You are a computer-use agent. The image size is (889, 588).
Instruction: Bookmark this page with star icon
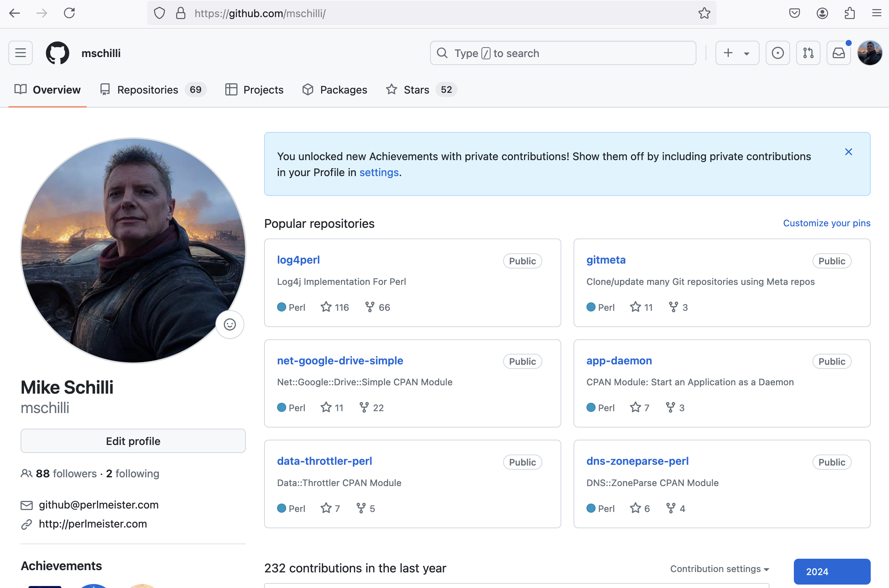point(704,13)
